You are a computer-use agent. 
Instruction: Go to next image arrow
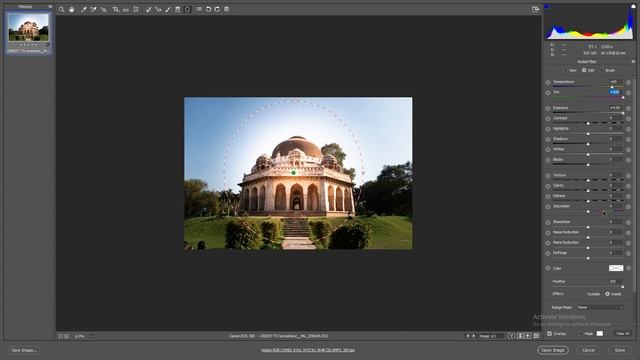pyautogui.click(x=474, y=336)
